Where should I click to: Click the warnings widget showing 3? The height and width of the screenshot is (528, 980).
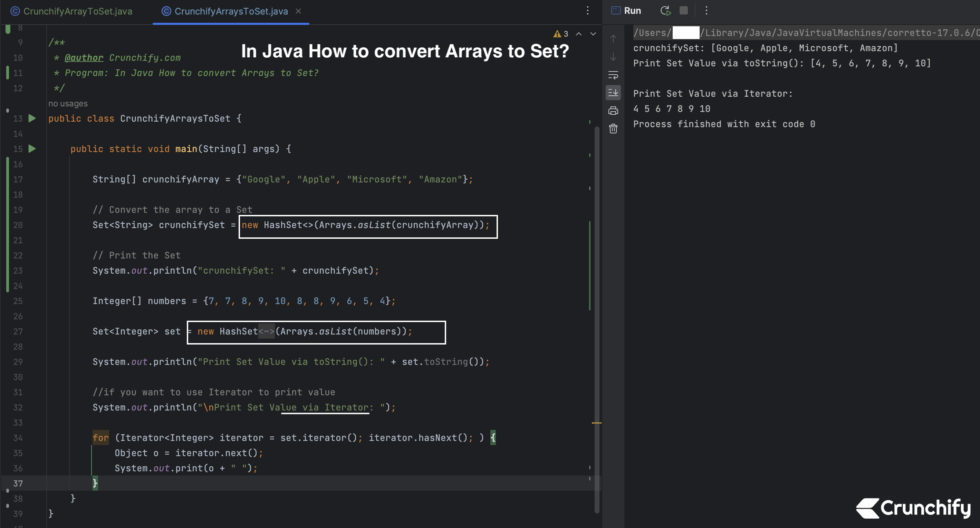(561, 34)
